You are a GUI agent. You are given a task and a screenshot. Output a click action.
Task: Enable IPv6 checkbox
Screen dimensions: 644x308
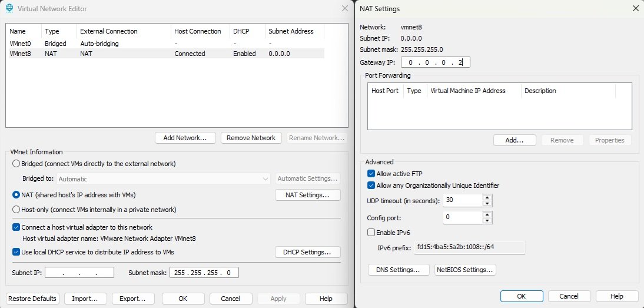[371, 233]
